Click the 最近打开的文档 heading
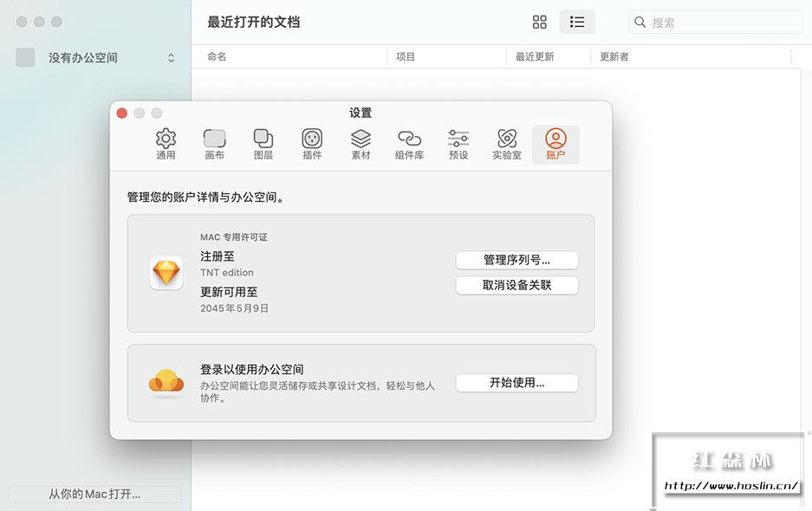This screenshot has width=812, height=511. (253, 23)
